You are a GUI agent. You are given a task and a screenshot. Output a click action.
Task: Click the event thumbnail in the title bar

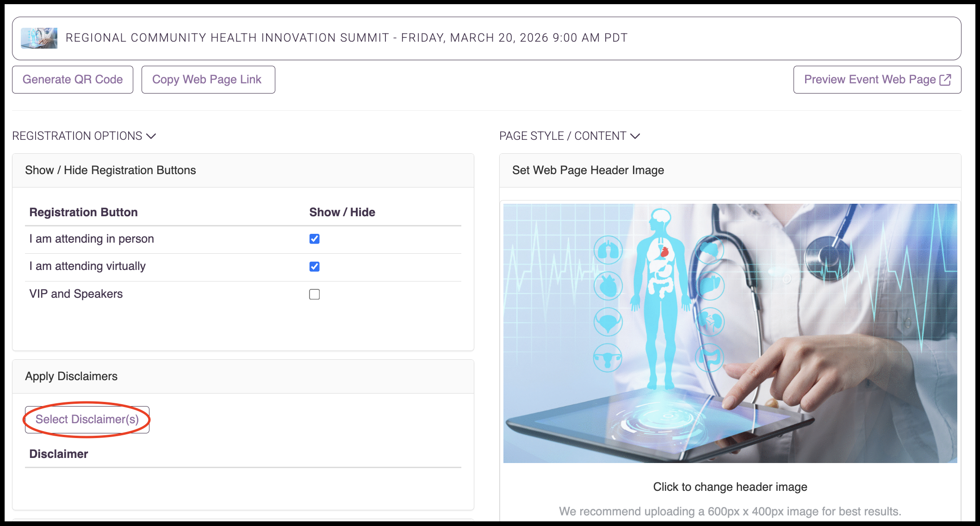point(39,38)
